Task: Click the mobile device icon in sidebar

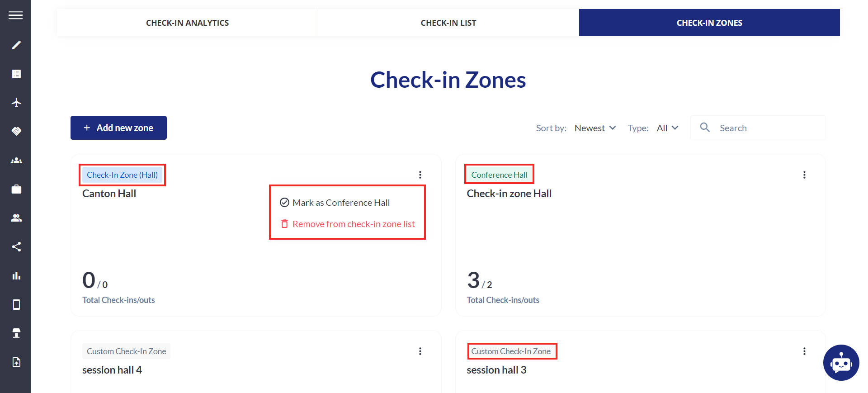Action: pyautogui.click(x=16, y=304)
